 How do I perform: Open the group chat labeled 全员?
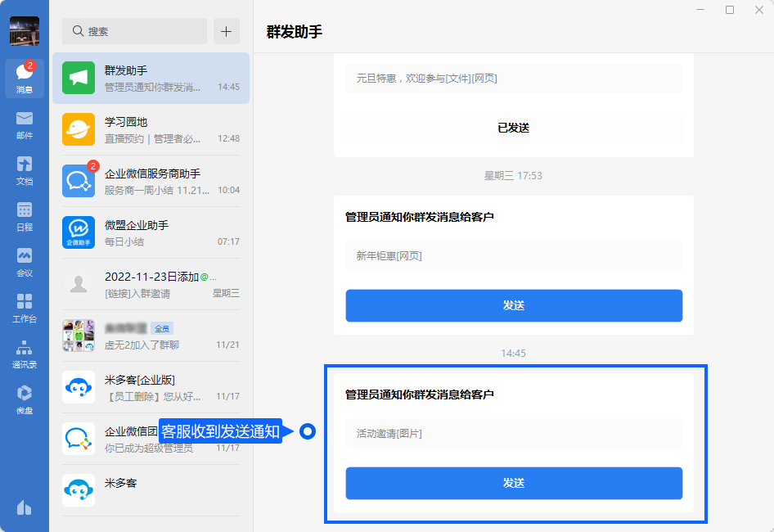(151, 336)
